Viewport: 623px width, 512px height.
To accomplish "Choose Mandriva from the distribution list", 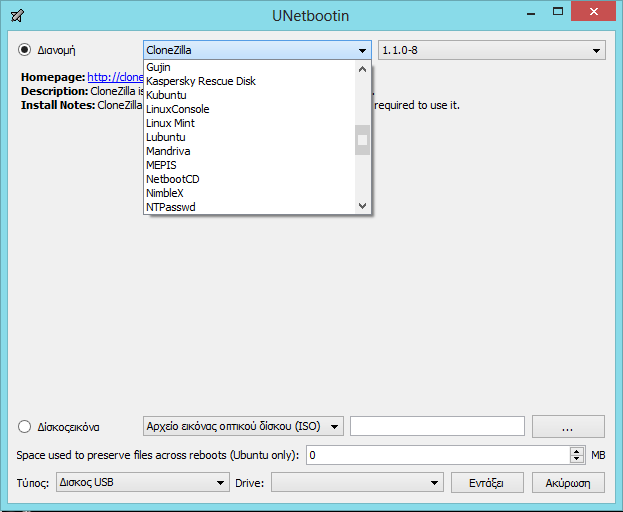I will [250, 151].
